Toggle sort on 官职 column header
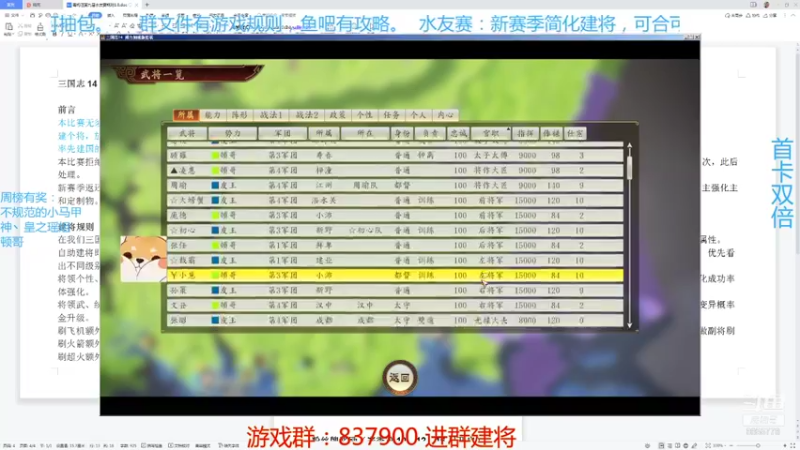 tap(491, 133)
